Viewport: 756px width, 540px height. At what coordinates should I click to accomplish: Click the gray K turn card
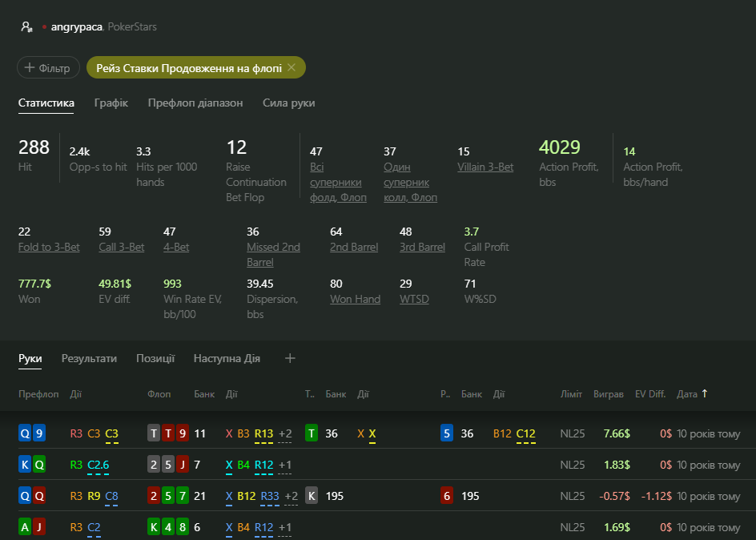click(312, 496)
